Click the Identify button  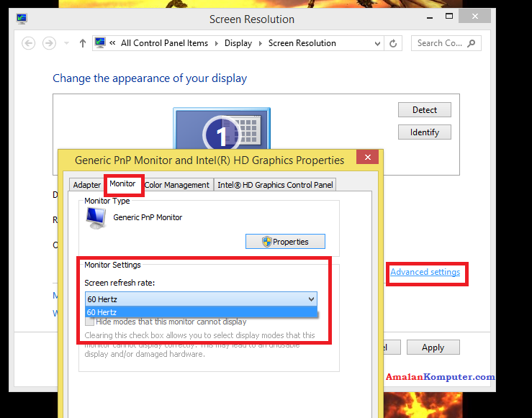425,132
